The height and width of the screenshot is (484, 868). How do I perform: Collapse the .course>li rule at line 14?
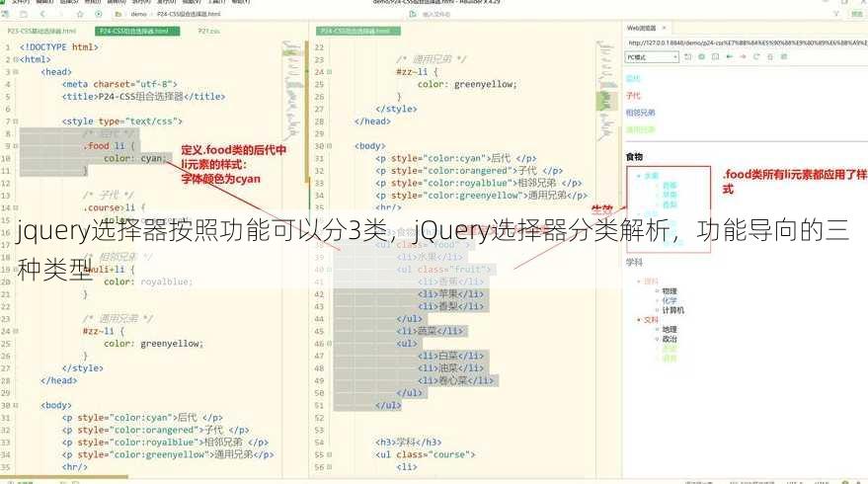16,207
